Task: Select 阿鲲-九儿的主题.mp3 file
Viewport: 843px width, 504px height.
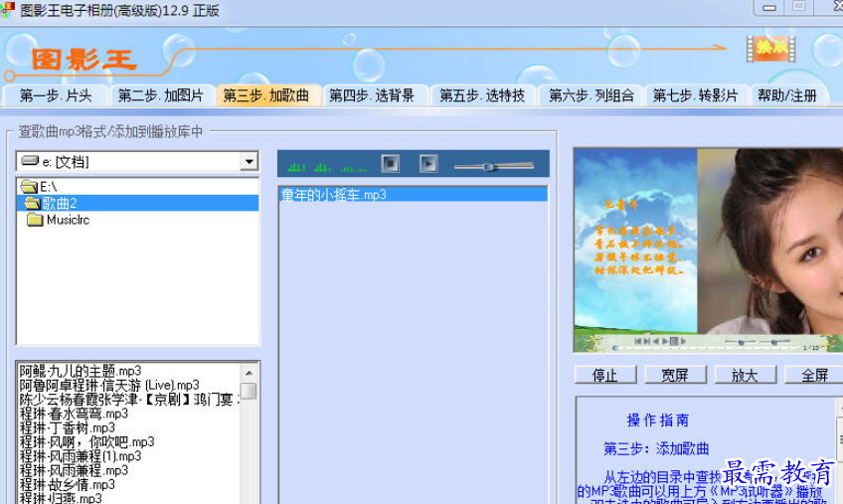Action: (81, 371)
